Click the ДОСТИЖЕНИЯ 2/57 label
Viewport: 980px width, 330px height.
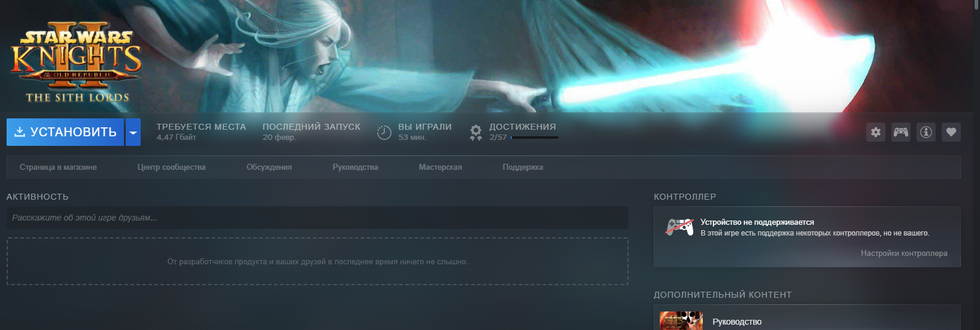tap(523, 132)
